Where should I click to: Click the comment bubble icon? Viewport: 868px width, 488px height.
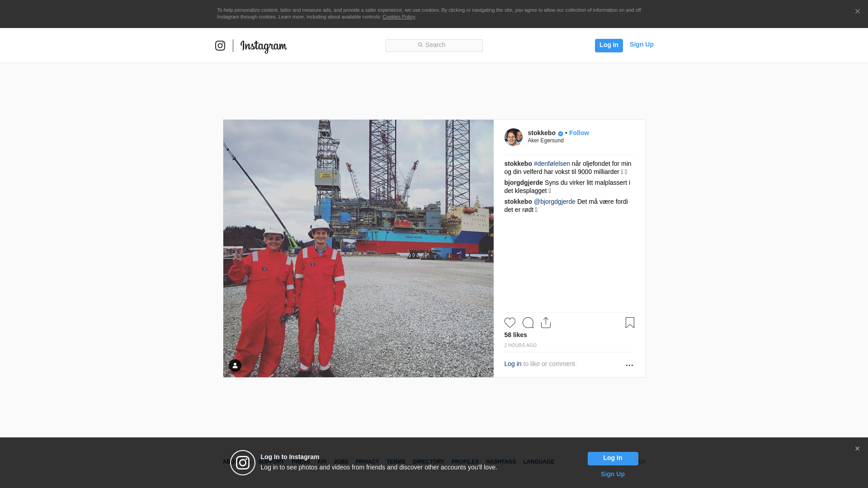point(528,323)
